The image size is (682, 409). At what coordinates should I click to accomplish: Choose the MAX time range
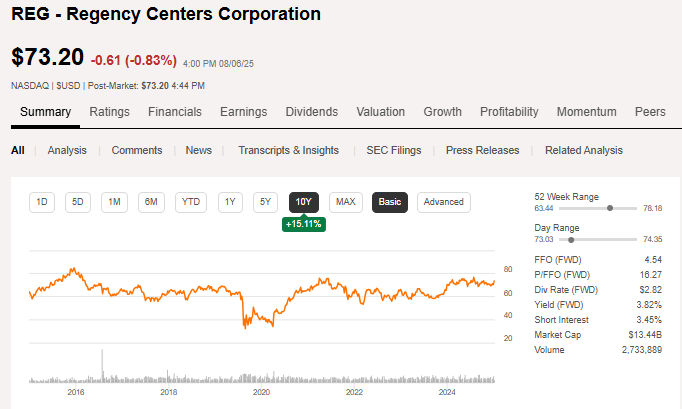(346, 202)
